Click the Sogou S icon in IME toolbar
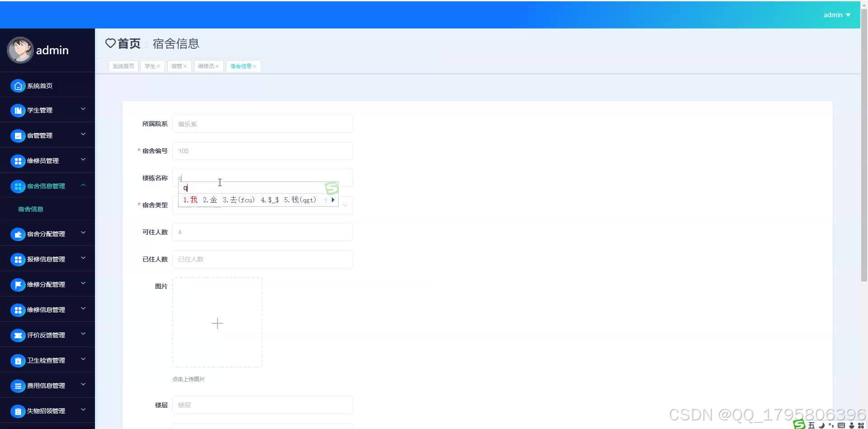 (x=799, y=424)
